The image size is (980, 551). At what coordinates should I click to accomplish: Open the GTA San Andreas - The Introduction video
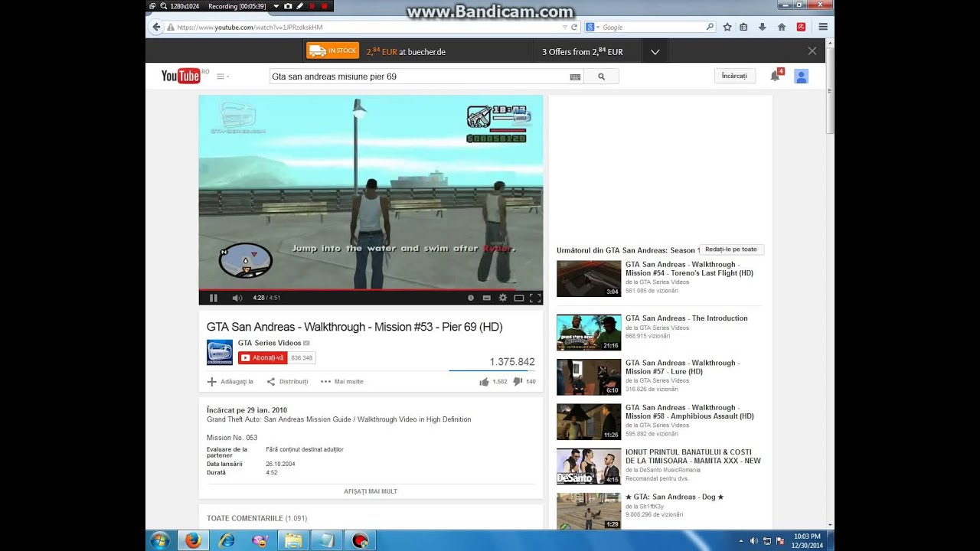687,318
